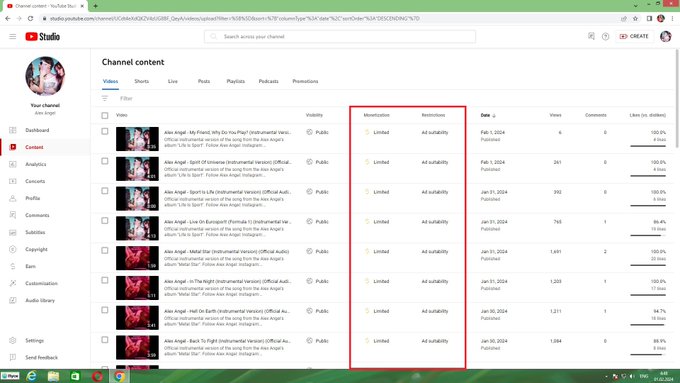Image resolution: width=680 pixels, height=383 pixels.
Task: Click the likes ratio bar for Hell On Earth
Action: (648, 325)
